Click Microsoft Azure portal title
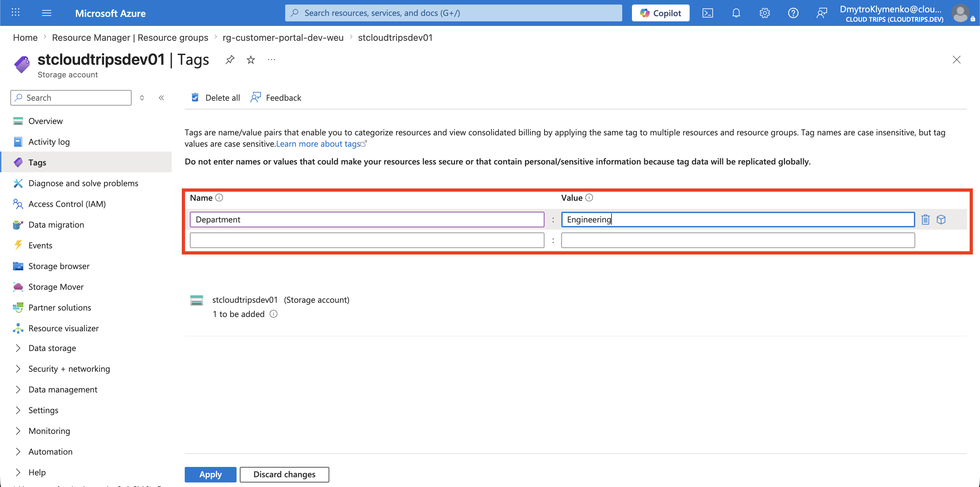Viewport: 980px width, 487px height. (110, 13)
